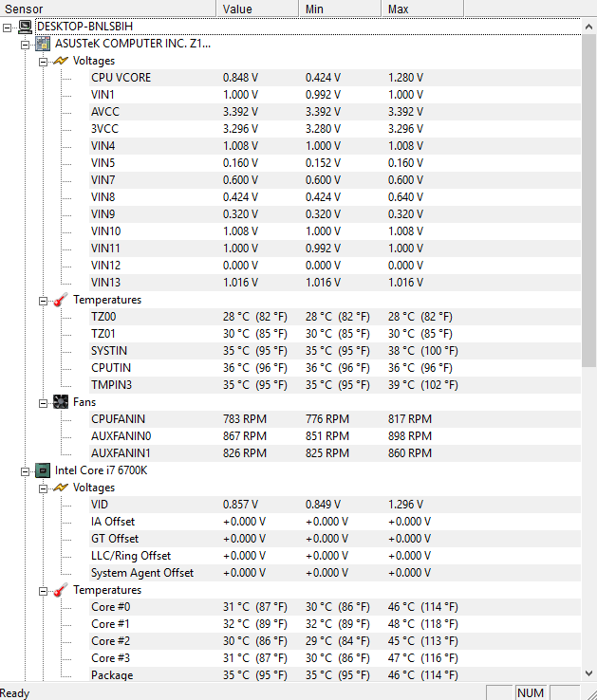Select the System Agent Offset row

[x=335, y=573]
